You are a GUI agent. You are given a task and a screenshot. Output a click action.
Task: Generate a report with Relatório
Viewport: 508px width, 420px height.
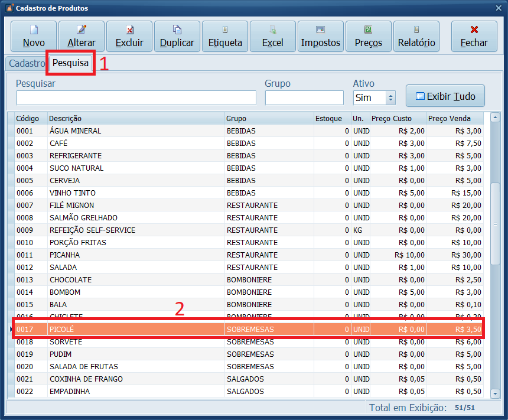point(416,37)
